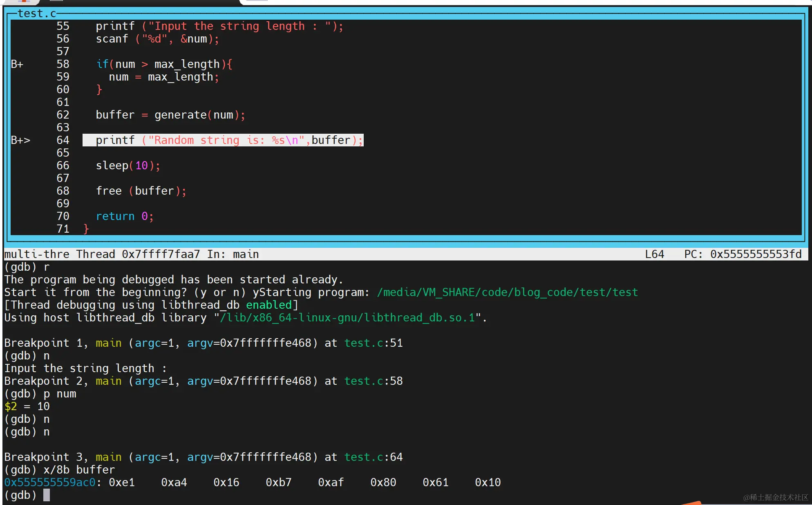
Task: Click the closing brace on line 71
Action: [86, 229]
